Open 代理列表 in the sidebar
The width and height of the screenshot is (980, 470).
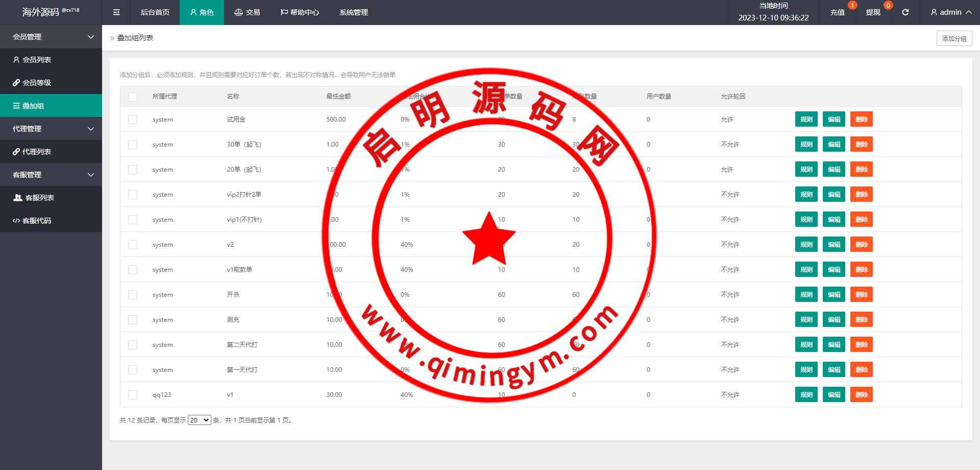click(32, 152)
